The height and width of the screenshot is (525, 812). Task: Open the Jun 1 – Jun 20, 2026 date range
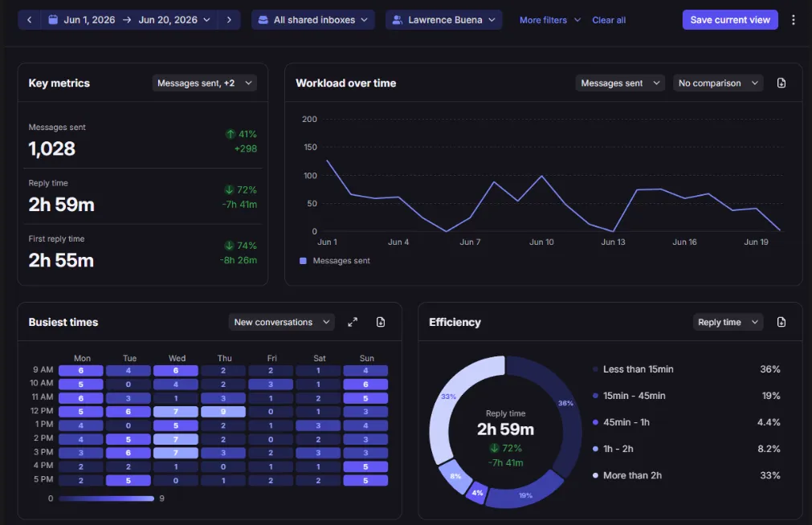pos(129,20)
